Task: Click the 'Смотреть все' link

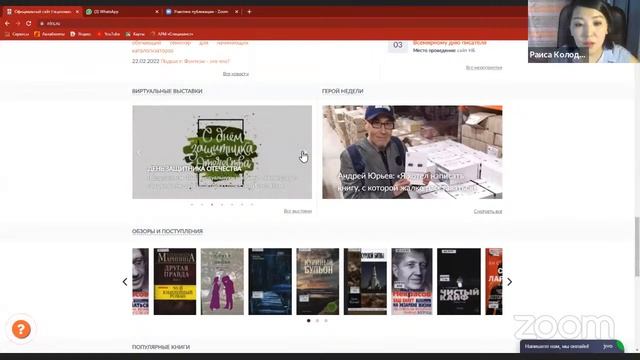Action: point(488,211)
